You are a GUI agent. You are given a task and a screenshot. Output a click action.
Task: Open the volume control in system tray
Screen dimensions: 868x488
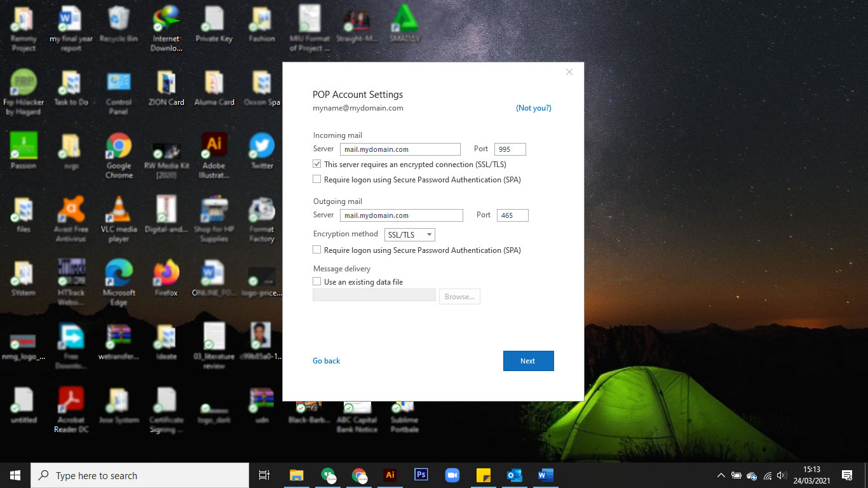[x=782, y=475]
